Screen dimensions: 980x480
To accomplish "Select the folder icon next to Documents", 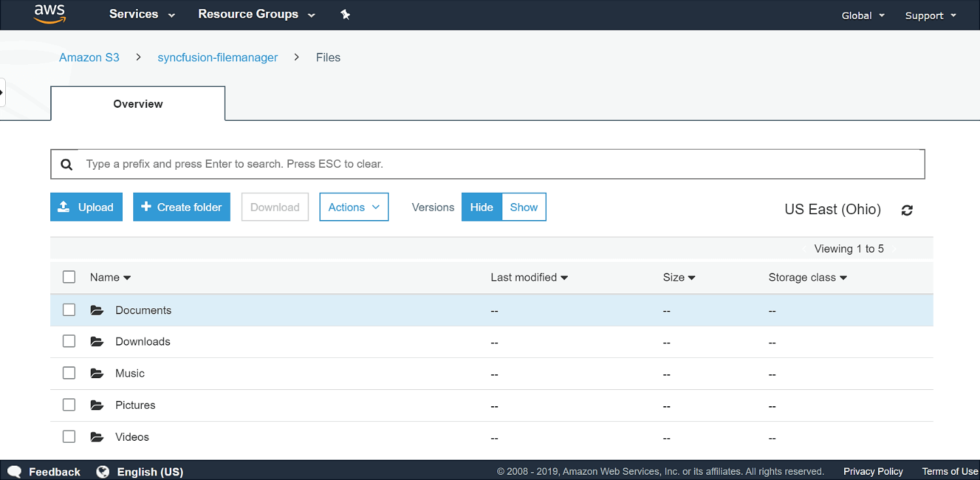I will click(x=97, y=310).
